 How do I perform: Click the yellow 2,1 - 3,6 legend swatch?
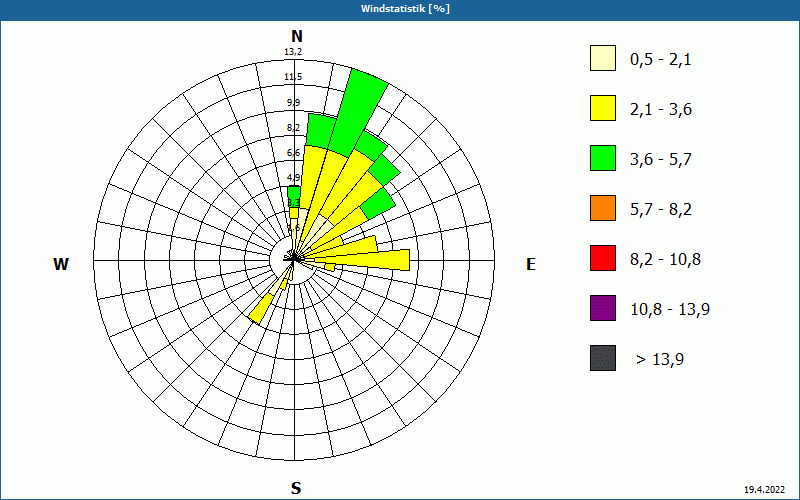(603, 108)
